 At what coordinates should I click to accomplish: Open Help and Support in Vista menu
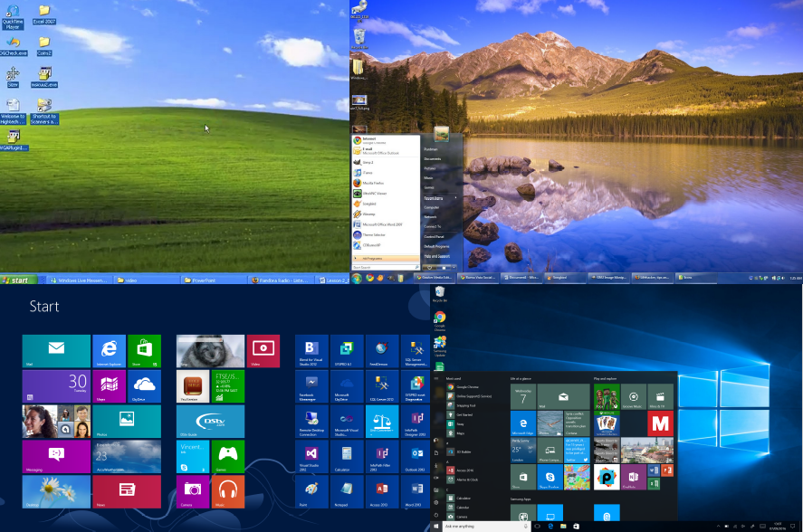(437, 256)
